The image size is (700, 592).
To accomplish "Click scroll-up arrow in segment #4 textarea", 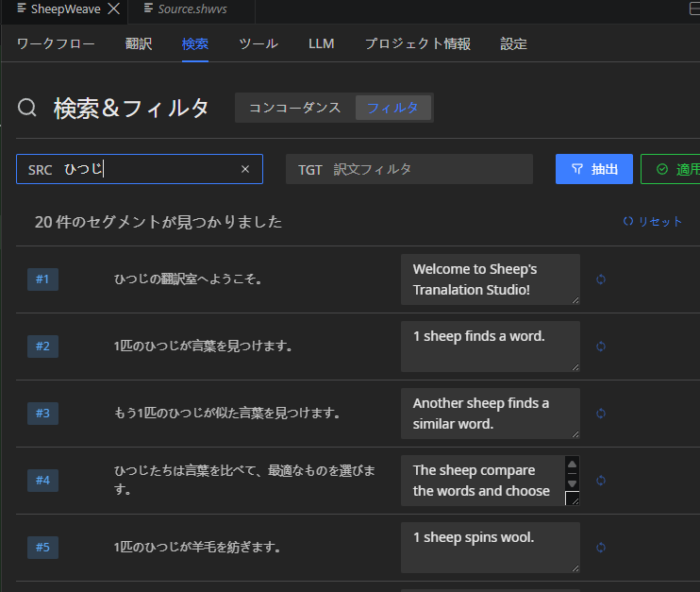I will tap(572, 464).
